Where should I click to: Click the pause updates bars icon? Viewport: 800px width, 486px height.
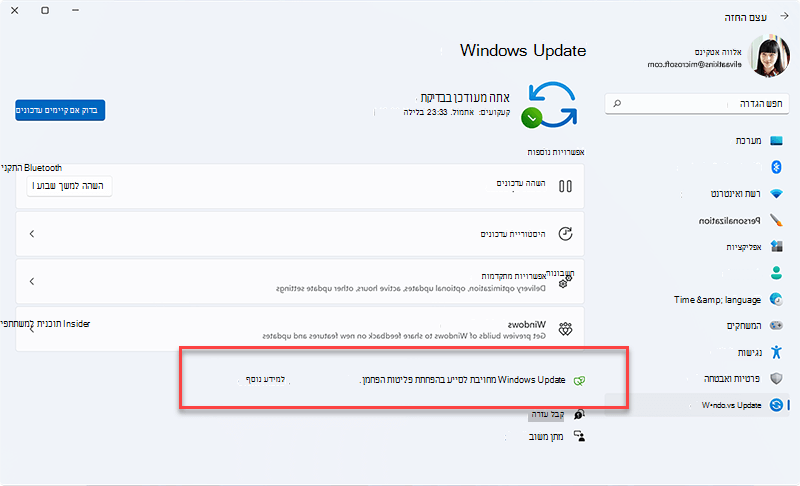[x=565, y=186]
